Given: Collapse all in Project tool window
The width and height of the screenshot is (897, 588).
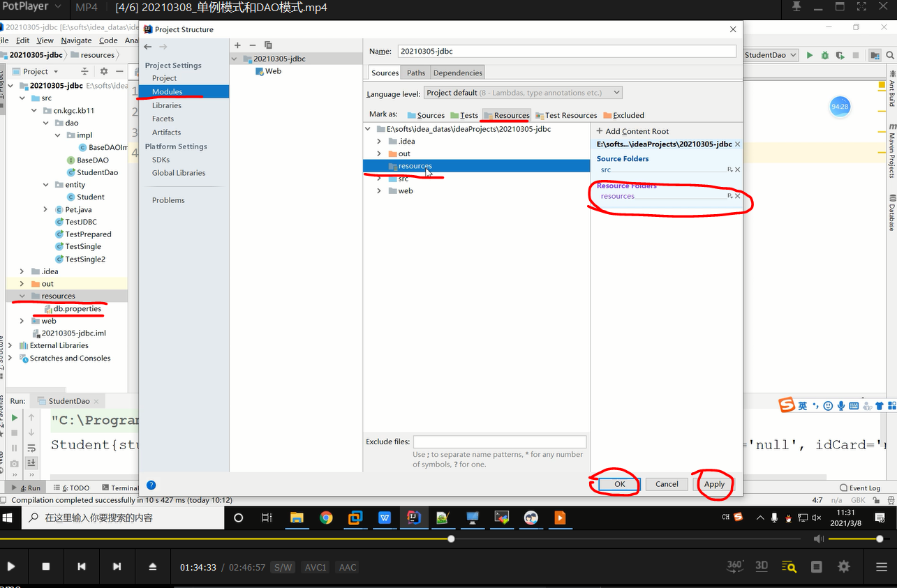Looking at the screenshot, I should [84, 71].
